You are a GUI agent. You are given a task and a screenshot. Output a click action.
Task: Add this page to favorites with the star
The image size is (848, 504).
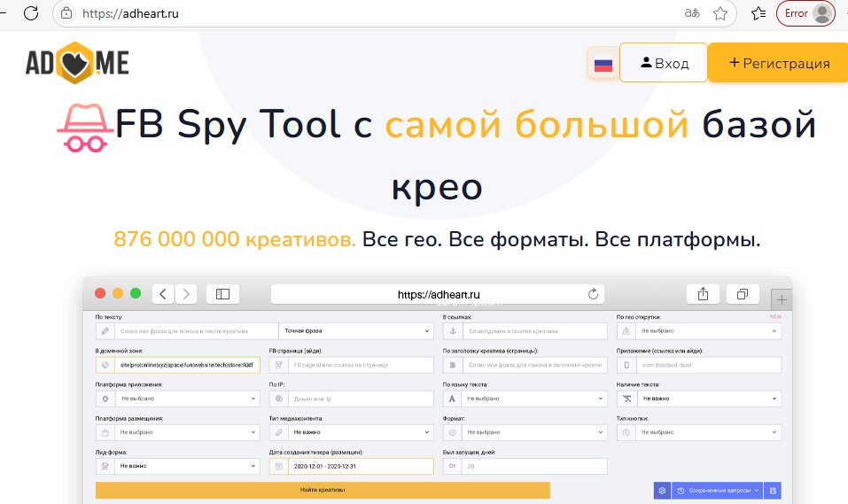[720, 13]
